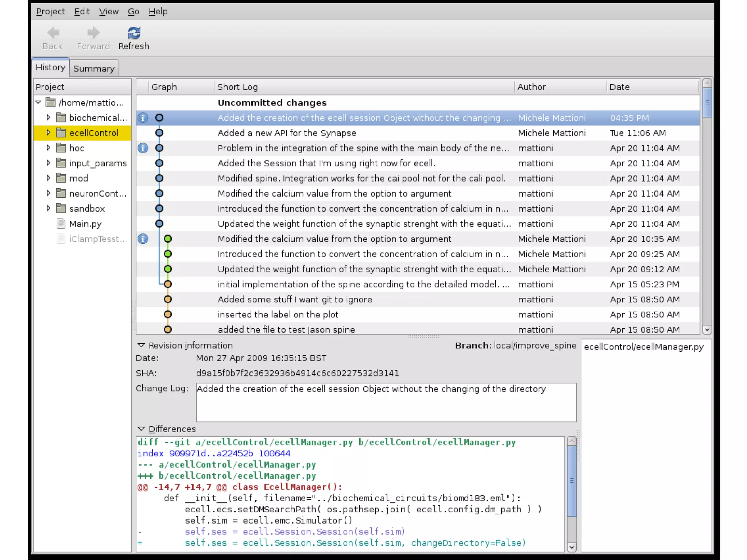This screenshot has height=560, width=747.
Task: Collapse the Differences section
Action: pyautogui.click(x=141, y=429)
